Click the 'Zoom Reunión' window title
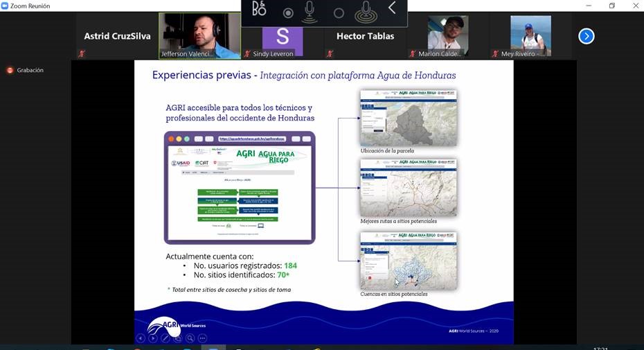This screenshot has height=350, width=644. (30, 6)
